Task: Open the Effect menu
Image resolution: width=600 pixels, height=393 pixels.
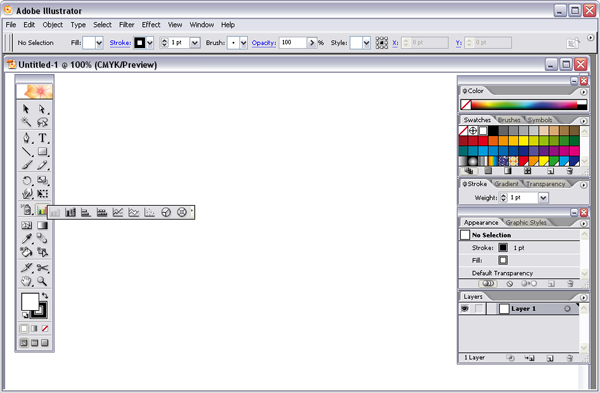Action: (151, 25)
